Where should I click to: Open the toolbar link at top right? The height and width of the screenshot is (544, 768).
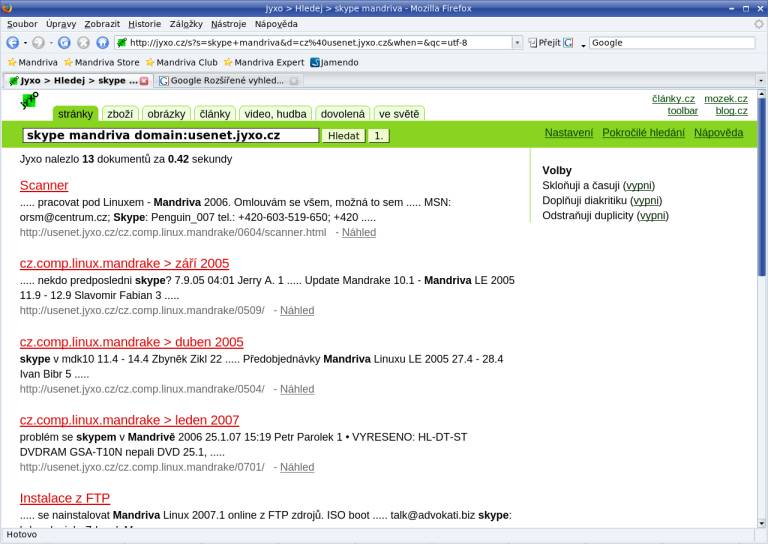point(683,111)
